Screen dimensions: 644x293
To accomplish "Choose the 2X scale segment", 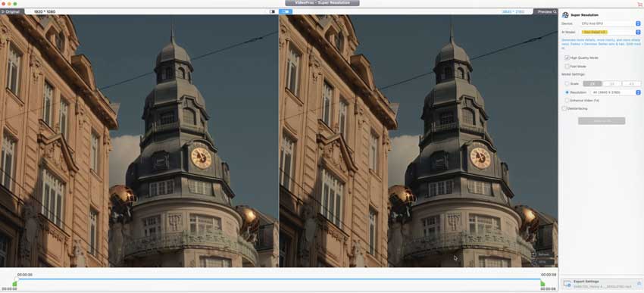I will (592, 84).
